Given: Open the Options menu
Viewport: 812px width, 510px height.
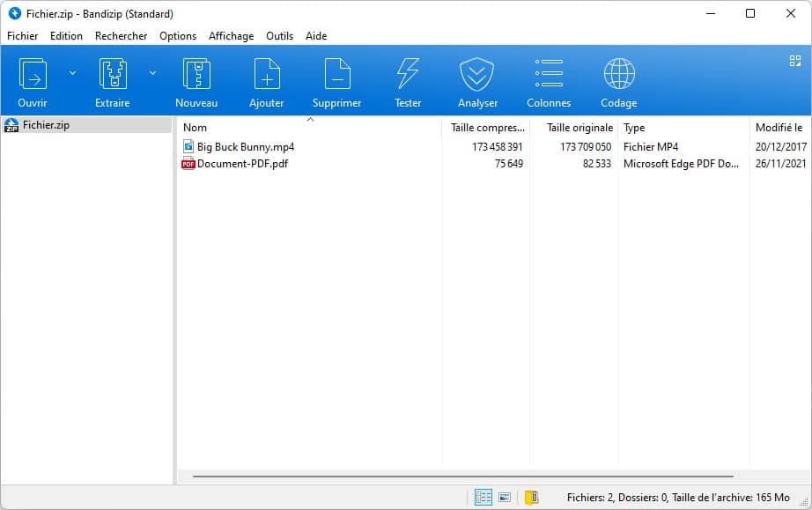Looking at the screenshot, I should (x=178, y=36).
